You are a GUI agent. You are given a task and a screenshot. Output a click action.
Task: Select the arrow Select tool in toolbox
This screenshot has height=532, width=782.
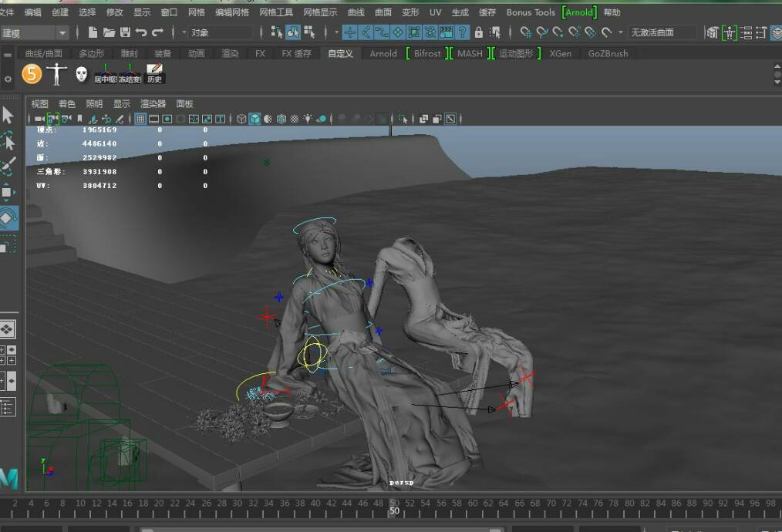click(8, 116)
